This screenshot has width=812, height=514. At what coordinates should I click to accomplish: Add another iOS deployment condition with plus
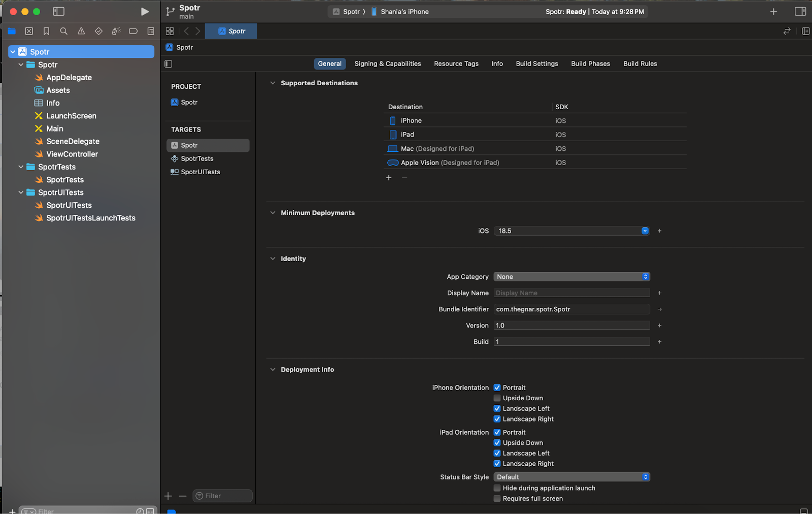pos(660,231)
